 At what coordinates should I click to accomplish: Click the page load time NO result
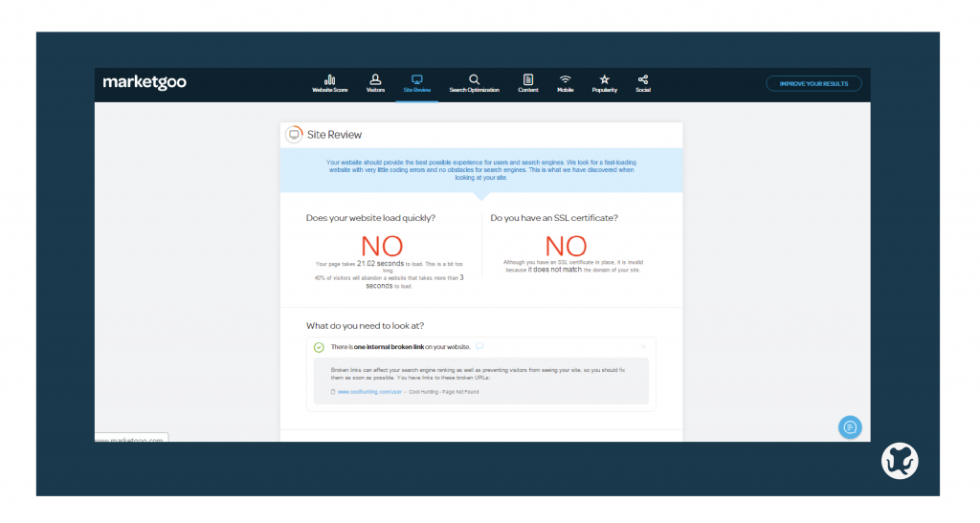(382, 246)
